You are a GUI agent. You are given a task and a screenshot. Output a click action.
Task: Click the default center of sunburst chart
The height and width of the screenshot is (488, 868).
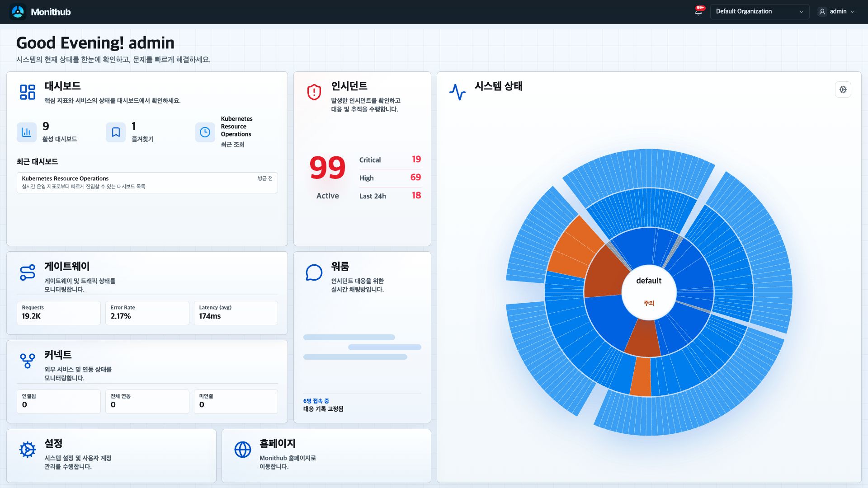(x=649, y=292)
